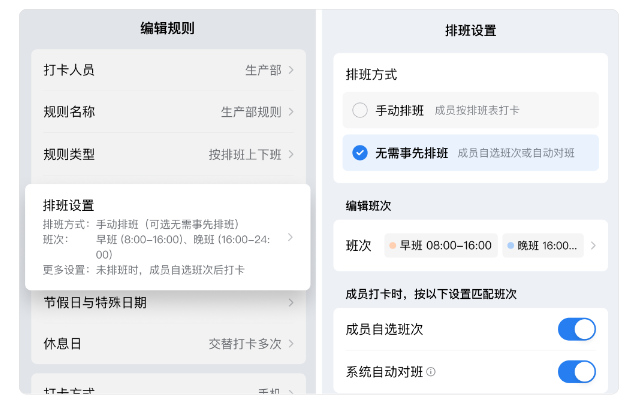Viewport: 631px width, 409px height.
Task: Click the arrow icon on 休息日 row
Action: (291, 344)
